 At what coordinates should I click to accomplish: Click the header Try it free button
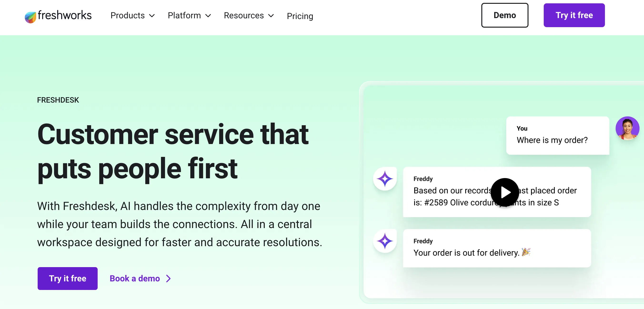pyautogui.click(x=574, y=15)
